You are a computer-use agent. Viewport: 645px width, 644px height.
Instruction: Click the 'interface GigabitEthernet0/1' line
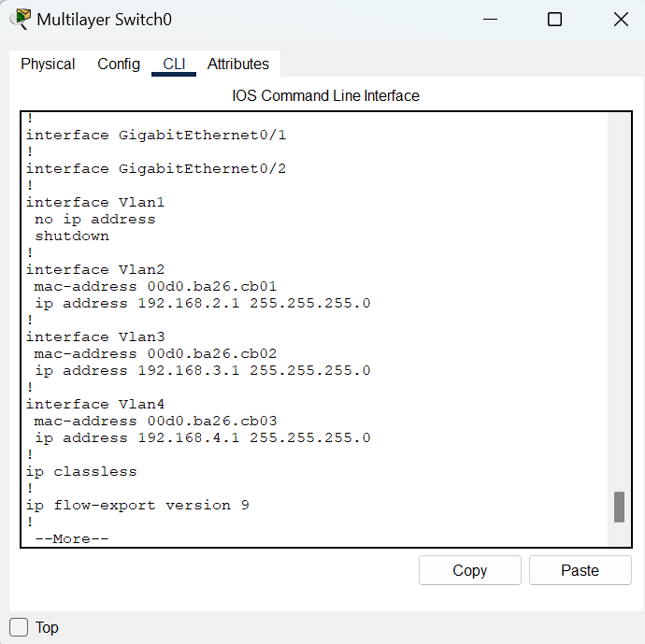156,136
